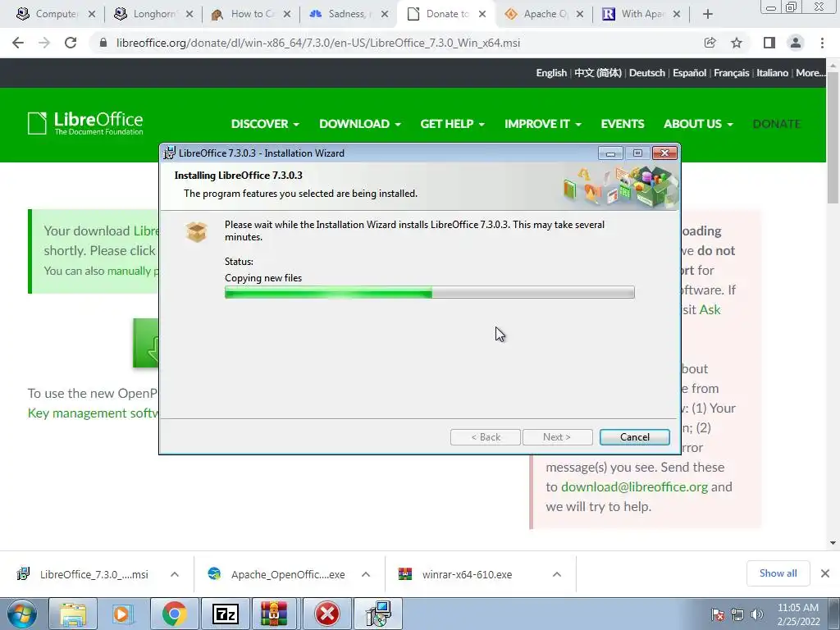This screenshot has height=630, width=840.
Task: Open the Chrome three-dot menu
Action: pos(822,43)
